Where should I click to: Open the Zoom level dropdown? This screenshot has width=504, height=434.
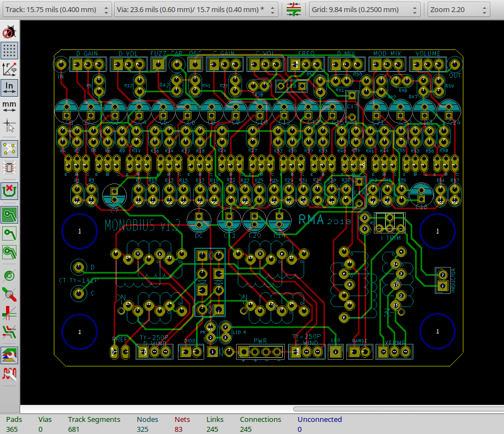coord(458,9)
